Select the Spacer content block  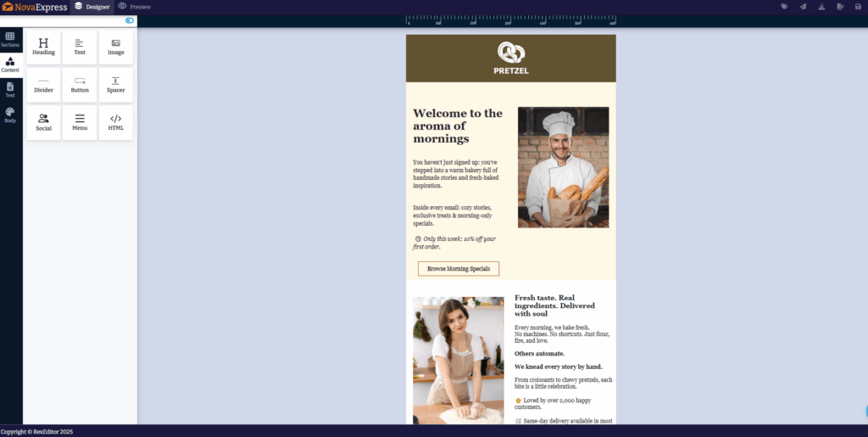115,85
